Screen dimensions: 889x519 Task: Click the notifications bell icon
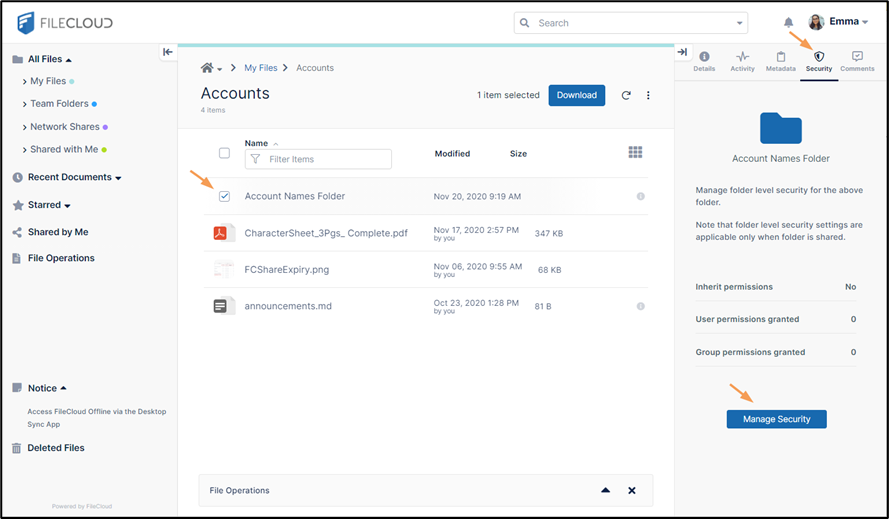[x=788, y=22]
